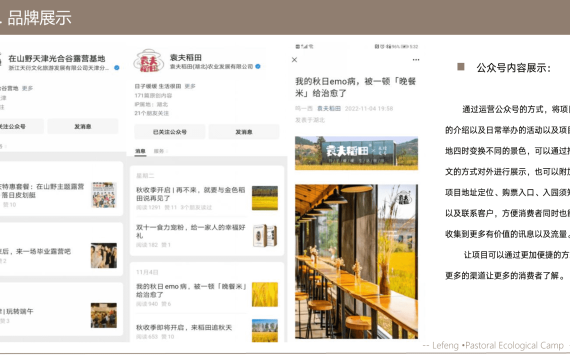
Task: Click the 袁夫稻田 red logo avatar
Action: tap(148, 61)
